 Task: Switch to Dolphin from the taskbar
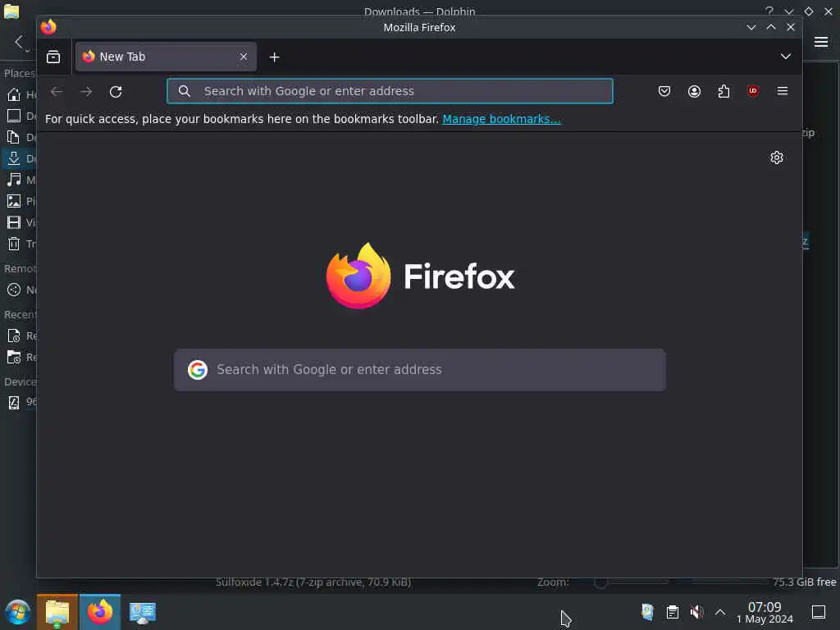(x=57, y=612)
